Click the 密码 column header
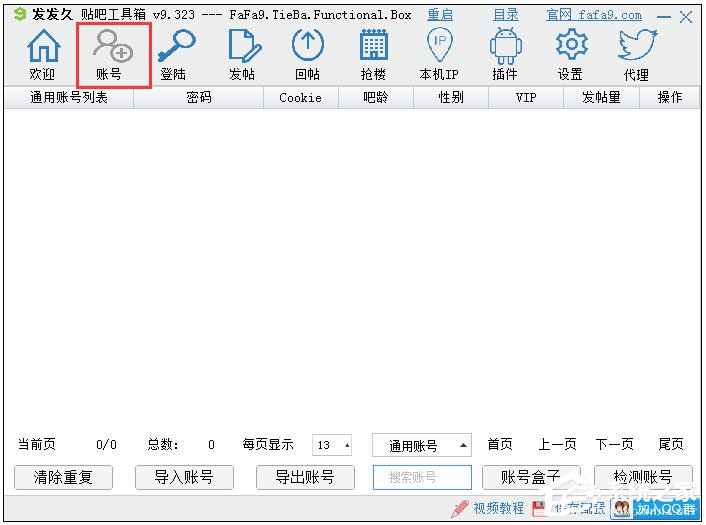This screenshot has height=525, width=706. coord(199,97)
